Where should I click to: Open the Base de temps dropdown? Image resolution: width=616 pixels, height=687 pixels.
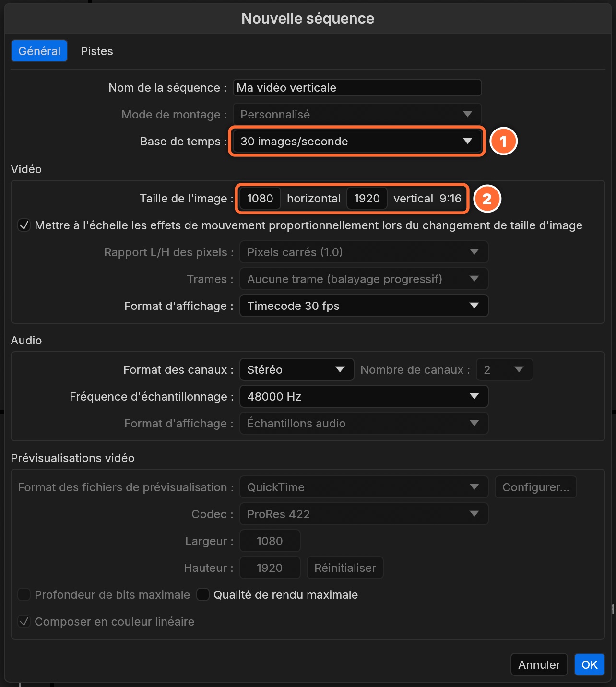click(357, 142)
